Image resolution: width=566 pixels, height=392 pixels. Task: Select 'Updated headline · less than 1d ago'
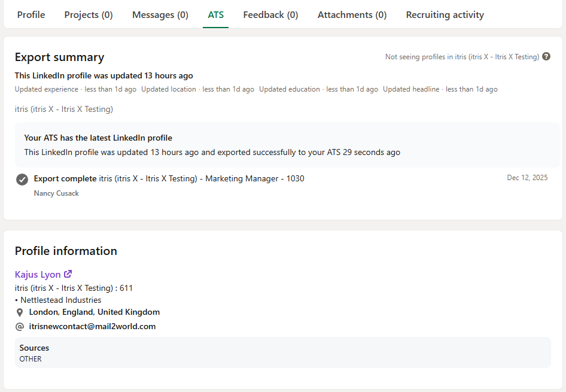440,89
